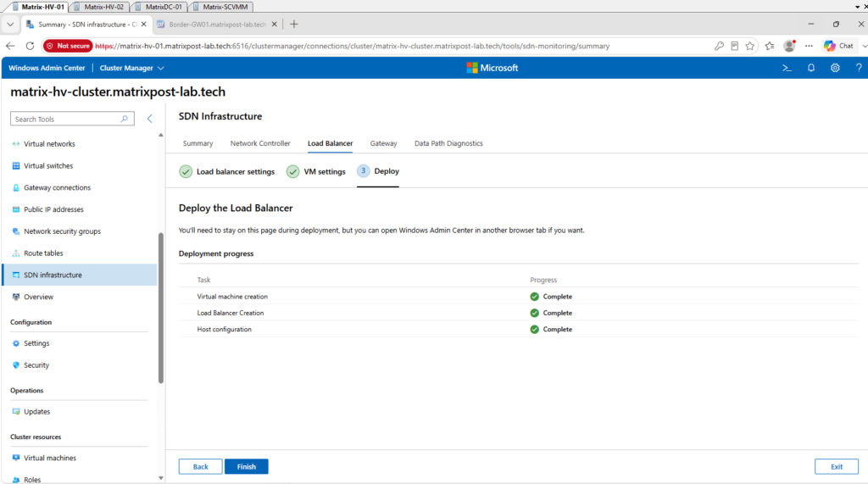Viewport: 868px width, 484px height.
Task: Expand the Cluster Manager dropdown
Action: (x=131, y=68)
